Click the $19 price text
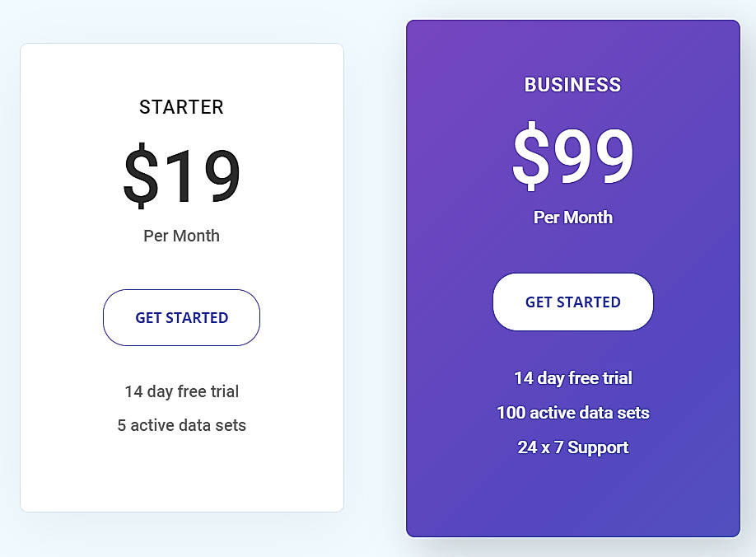This screenshot has width=756, height=557. point(181,173)
